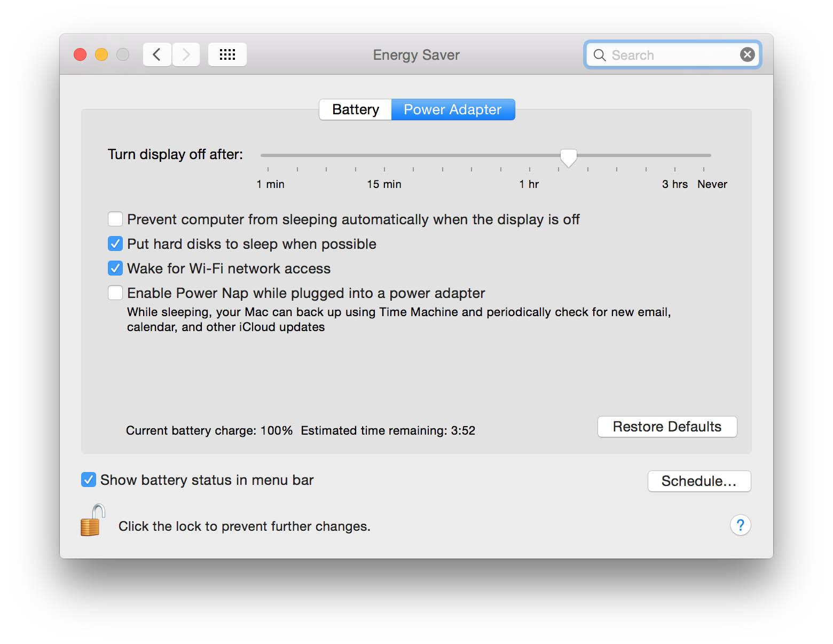Click the magnifying glass search icon
The width and height of the screenshot is (833, 644).
point(600,55)
